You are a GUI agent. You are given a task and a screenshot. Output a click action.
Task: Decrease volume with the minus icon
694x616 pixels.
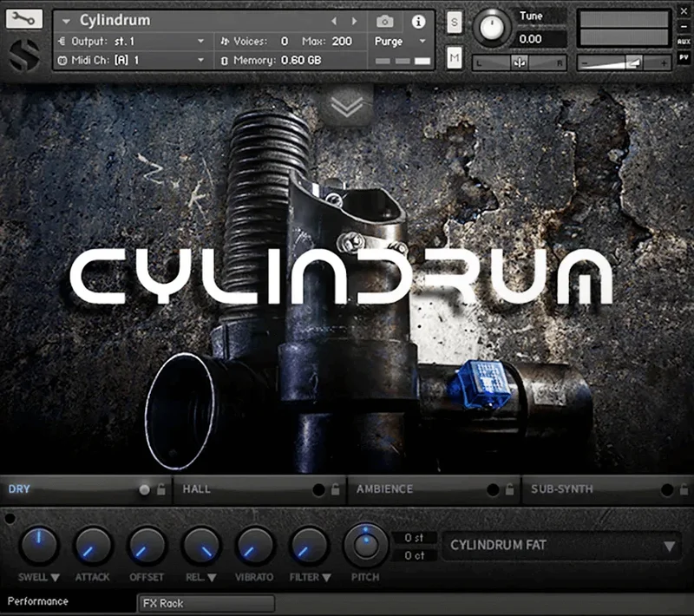pos(584,63)
